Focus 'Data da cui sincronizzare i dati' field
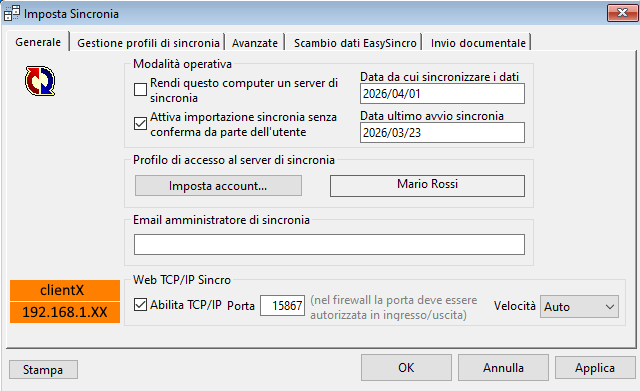 tap(442, 93)
